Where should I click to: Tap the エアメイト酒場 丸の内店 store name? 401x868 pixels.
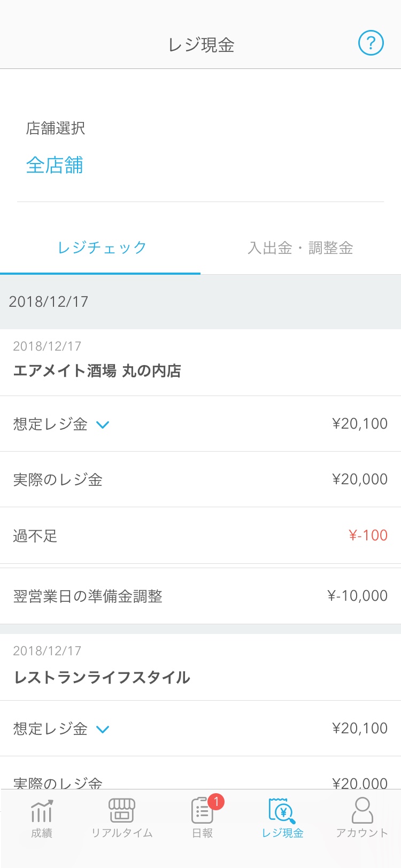point(97,371)
